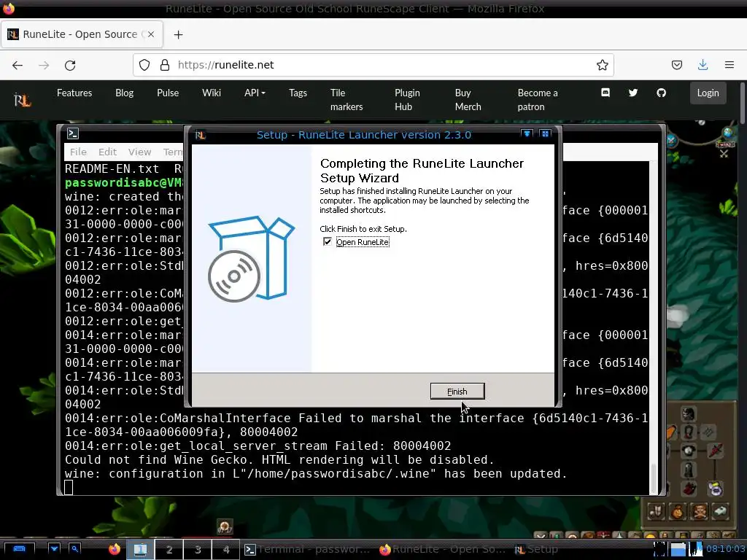Expand the API dropdown in navbar

[255, 93]
